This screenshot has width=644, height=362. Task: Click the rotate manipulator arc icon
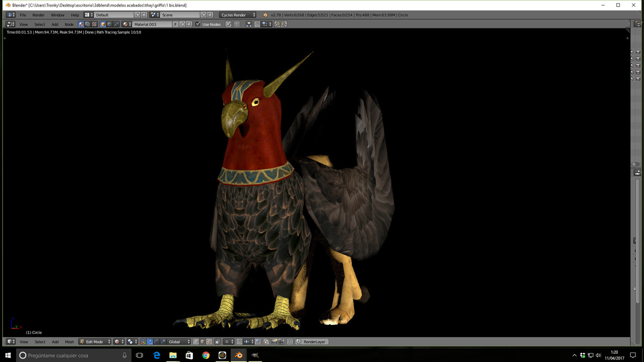tap(156, 341)
